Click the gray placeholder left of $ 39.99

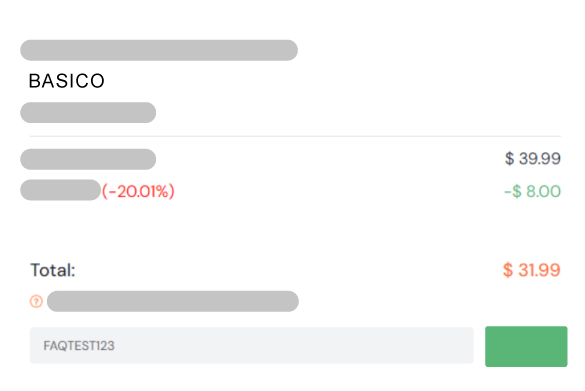tap(88, 159)
